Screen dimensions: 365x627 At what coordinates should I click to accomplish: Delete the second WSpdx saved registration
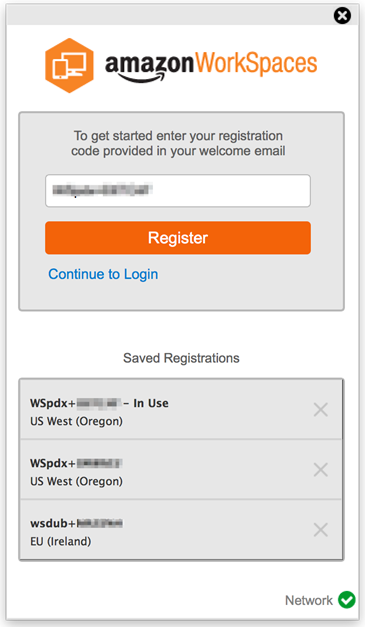click(x=321, y=469)
